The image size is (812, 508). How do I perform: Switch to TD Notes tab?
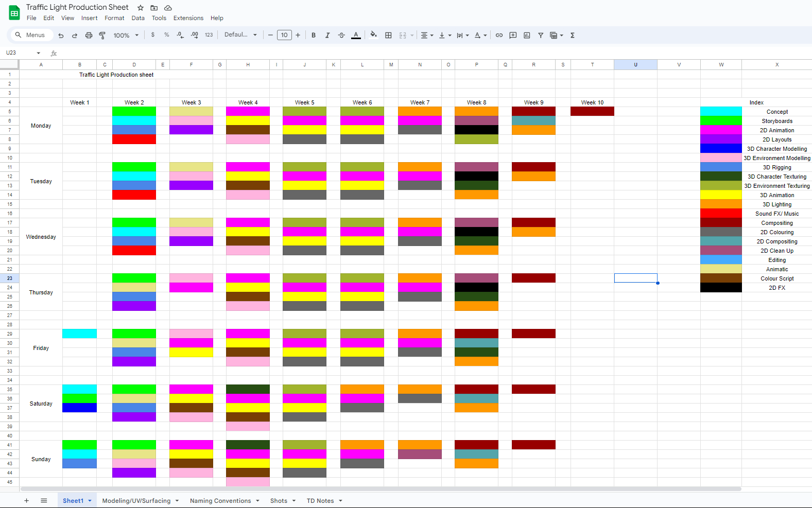click(320, 501)
